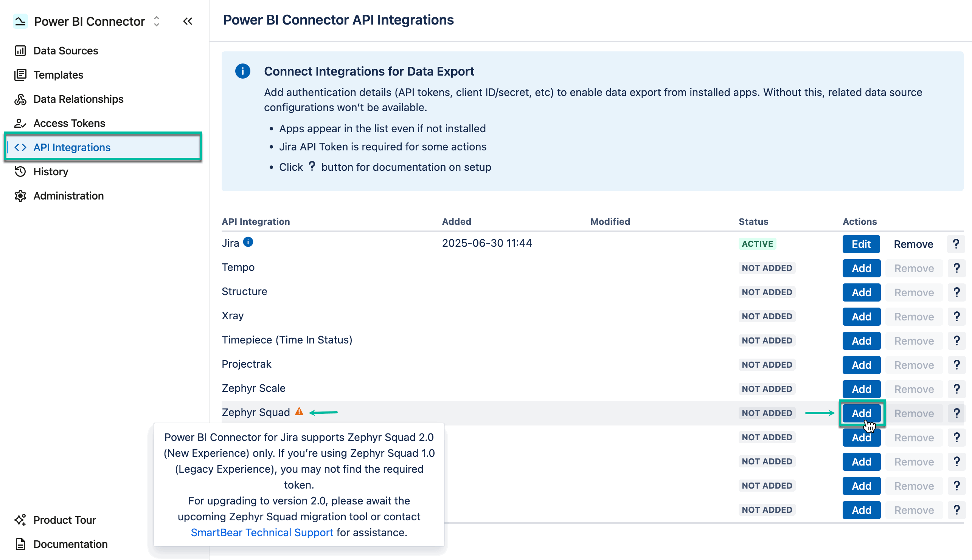The height and width of the screenshot is (560, 972).
Task: Select the Data Sources icon in sidebar
Action: (20, 50)
